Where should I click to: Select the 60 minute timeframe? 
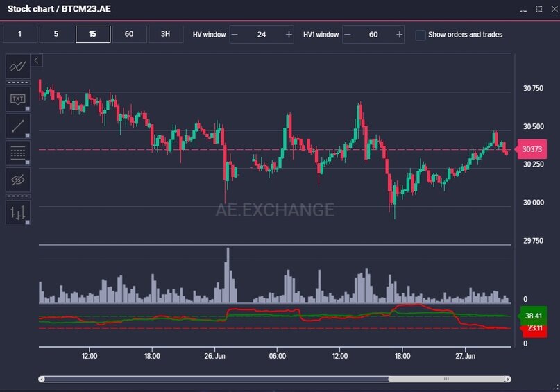[129, 34]
